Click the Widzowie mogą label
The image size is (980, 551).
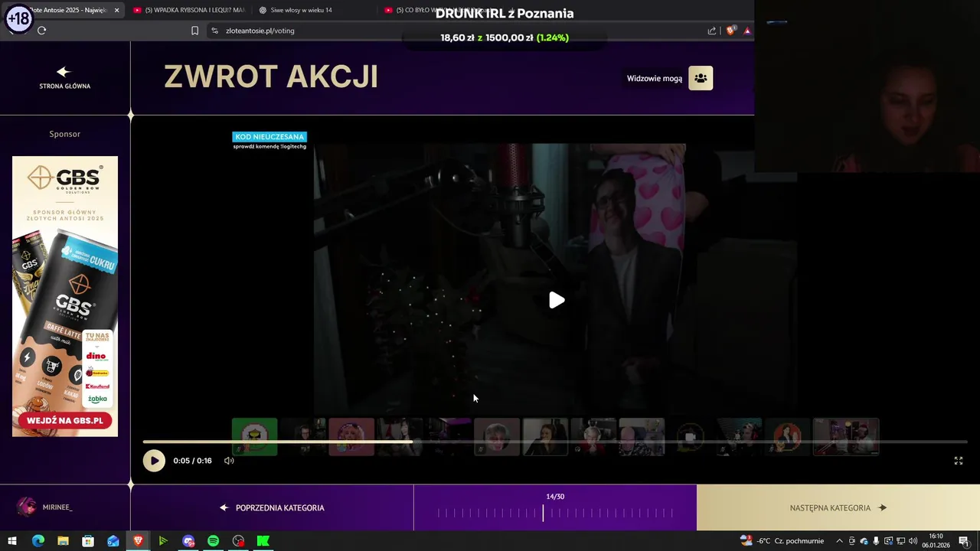click(655, 79)
